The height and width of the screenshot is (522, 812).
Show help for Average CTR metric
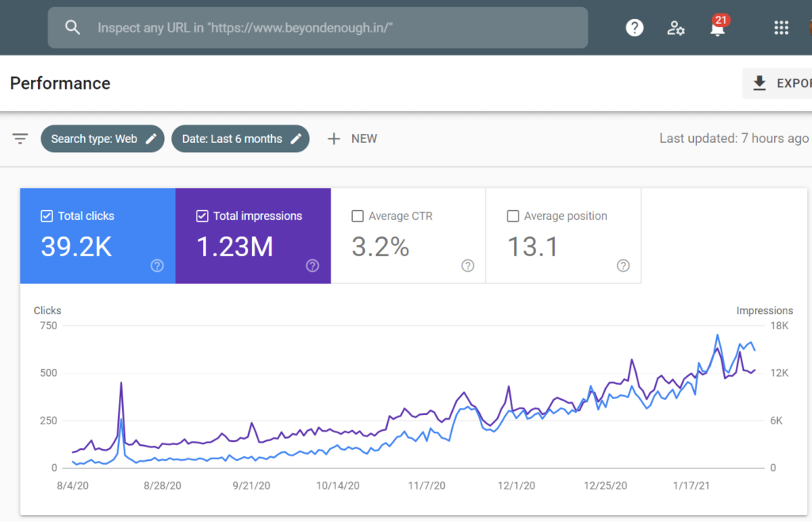pyautogui.click(x=468, y=266)
